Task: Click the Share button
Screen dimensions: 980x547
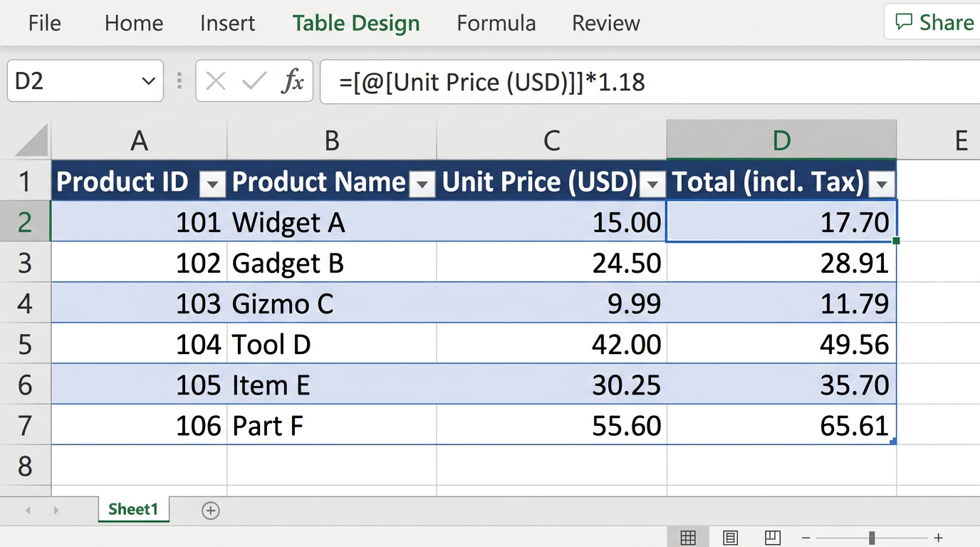Action: (x=935, y=22)
